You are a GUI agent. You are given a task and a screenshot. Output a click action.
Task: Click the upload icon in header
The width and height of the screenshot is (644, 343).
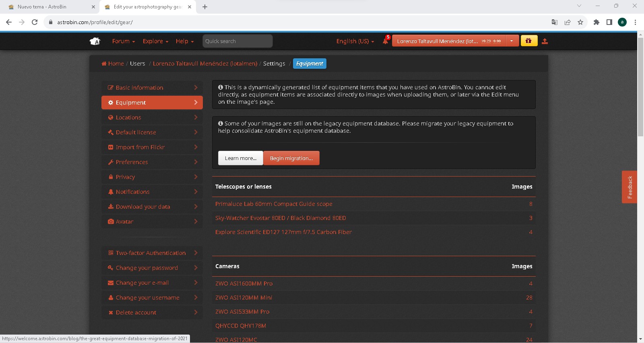tap(545, 41)
